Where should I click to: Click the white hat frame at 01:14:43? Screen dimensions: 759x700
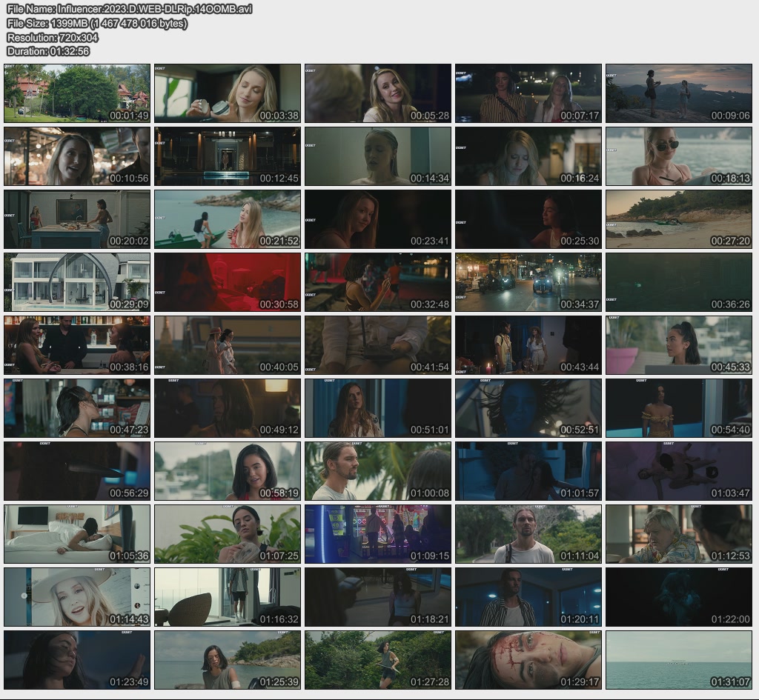pyautogui.click(x=77, y=597)
